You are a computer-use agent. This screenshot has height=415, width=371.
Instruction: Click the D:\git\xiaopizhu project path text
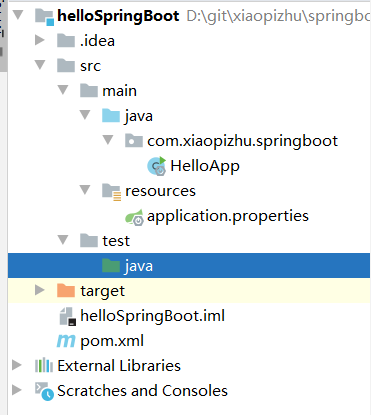point(278,16)
